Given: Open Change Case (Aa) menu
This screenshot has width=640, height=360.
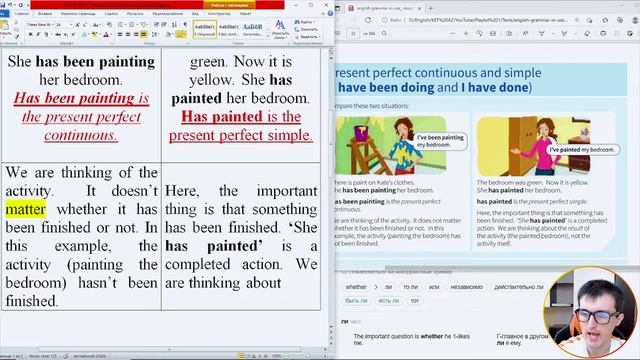Looking at the screenshot, I should (96, 24).
